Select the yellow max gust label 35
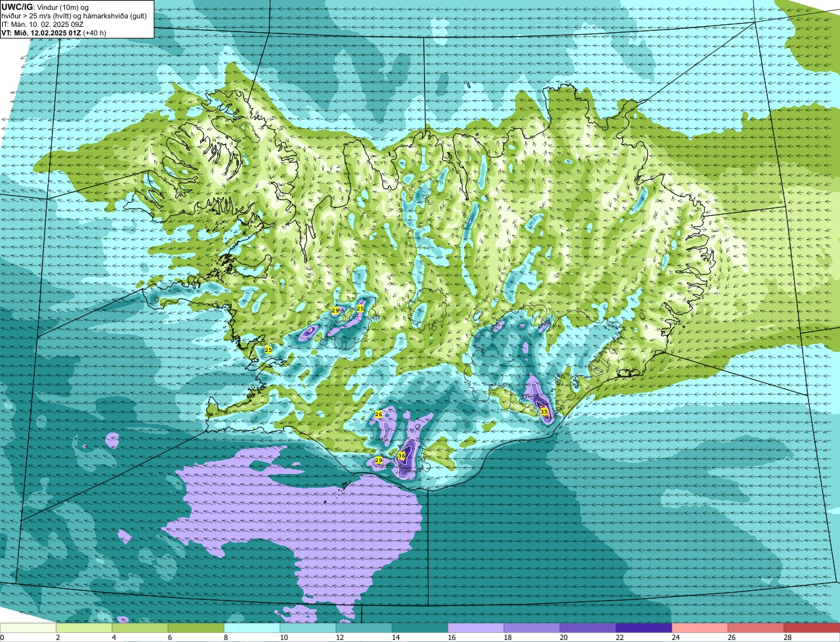840x642 pixels. [x=544, y=412]
